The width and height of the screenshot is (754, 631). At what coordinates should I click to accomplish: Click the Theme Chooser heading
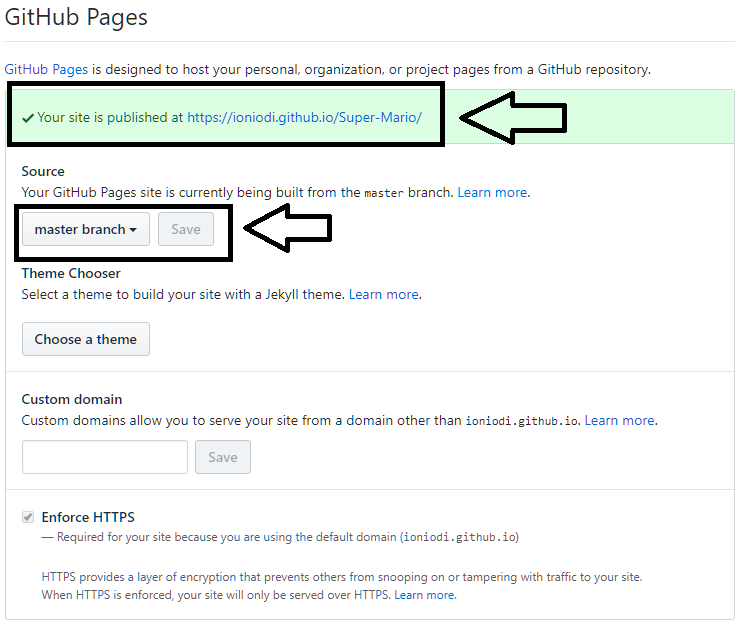[71, 273]
